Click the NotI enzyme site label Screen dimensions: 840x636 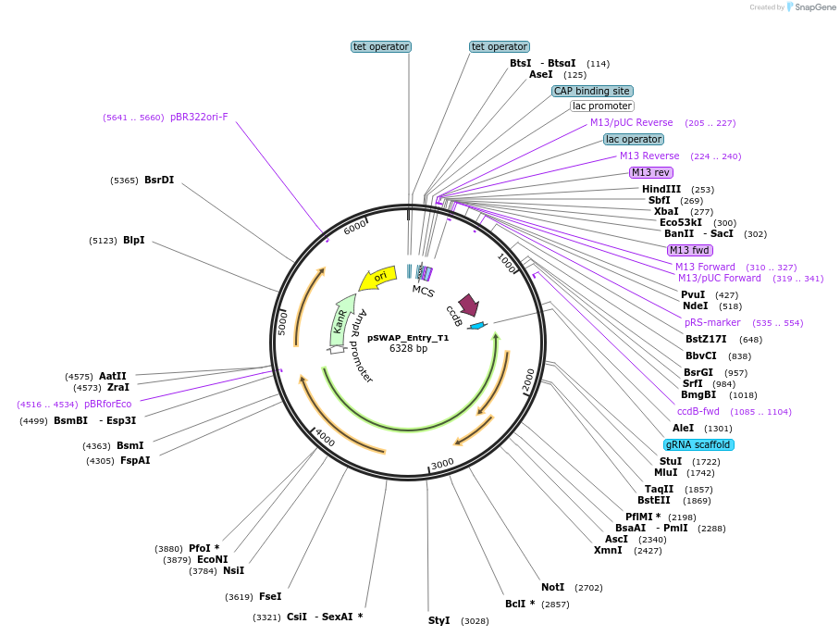point(552,587)
